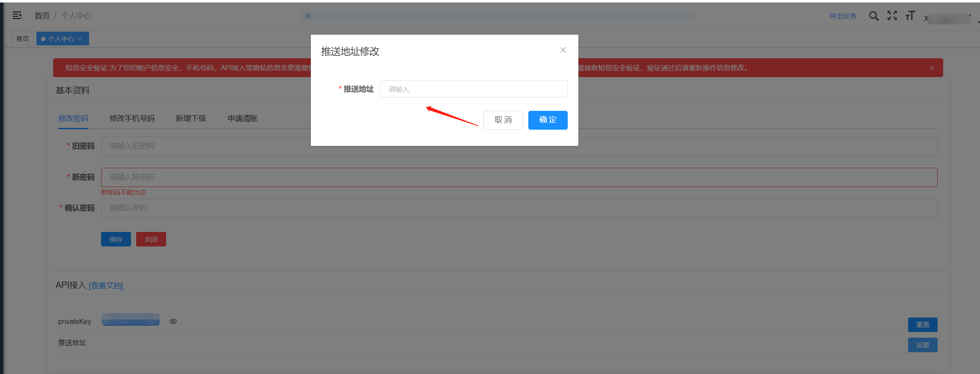Open the 导出任务 link

point(843,16)
